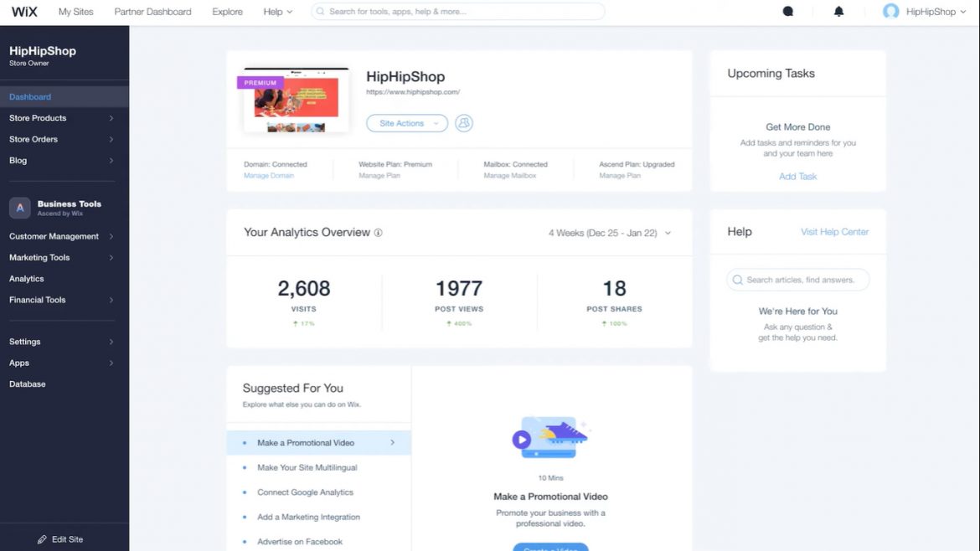
Task: Click the info icon next to Your Analytics Overview
Action: (378, 232)
